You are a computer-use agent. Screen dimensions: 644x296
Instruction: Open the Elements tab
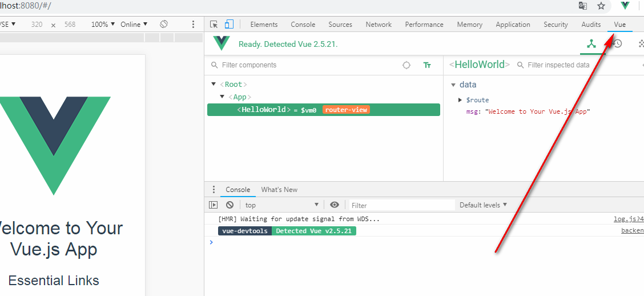click(x=264, y=25)
